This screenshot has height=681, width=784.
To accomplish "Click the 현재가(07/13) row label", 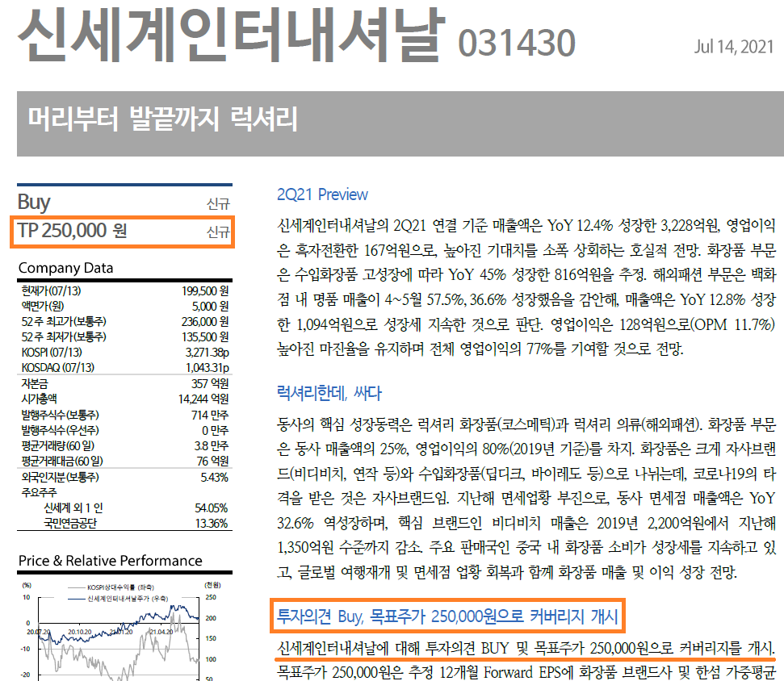I will 51,290.
